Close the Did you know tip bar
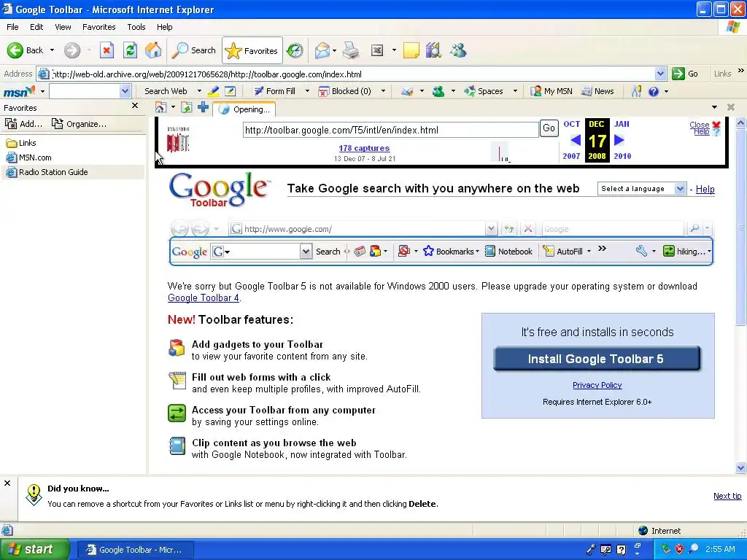The image size is (747, 560). coord(7,483)
